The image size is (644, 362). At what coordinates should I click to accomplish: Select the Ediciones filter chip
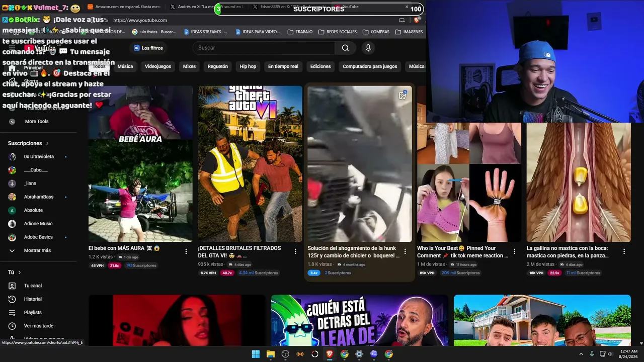coord(320,66)
